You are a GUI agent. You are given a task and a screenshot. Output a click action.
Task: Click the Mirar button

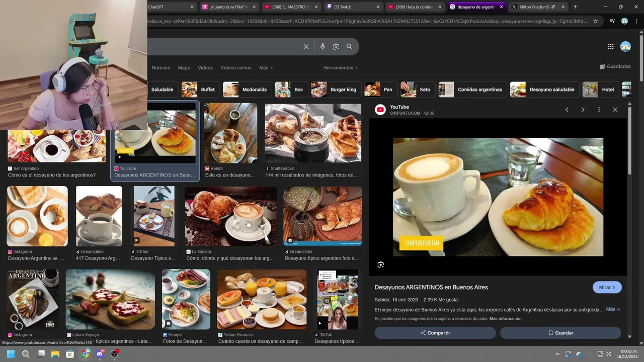[607, 287]
